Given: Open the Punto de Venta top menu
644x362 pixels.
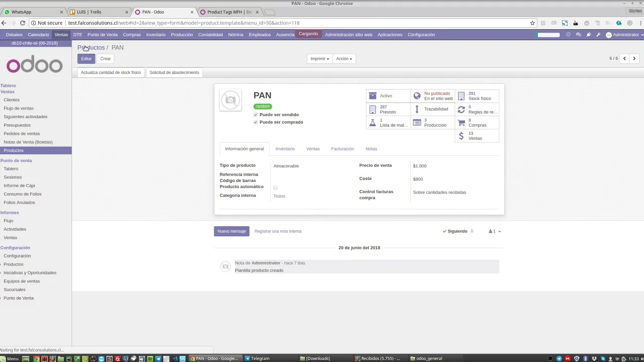Looking at the screenshot, I should pyautogui.click(x=103, y=35).
